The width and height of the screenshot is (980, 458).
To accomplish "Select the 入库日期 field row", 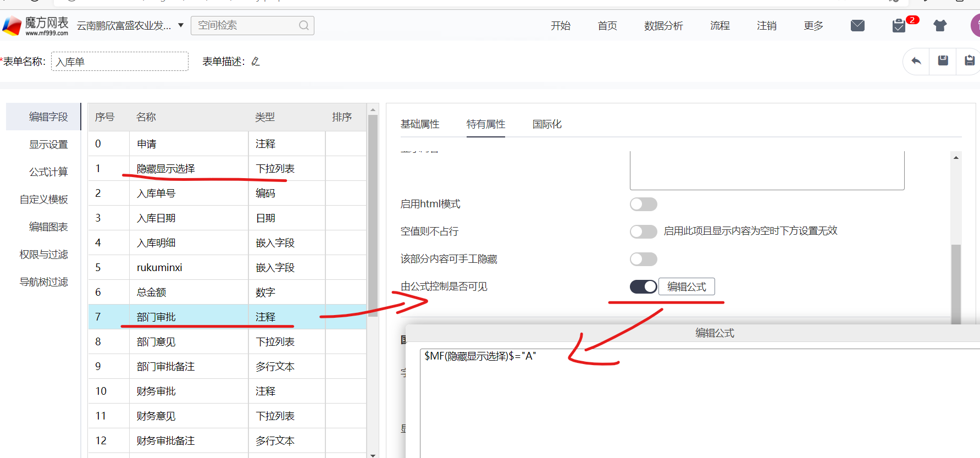I will [x=227, y=218].
